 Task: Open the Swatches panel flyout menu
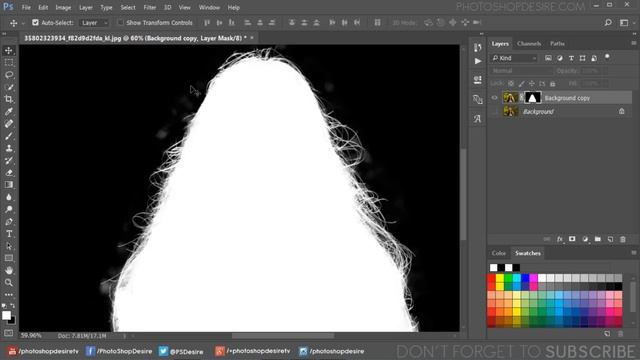pos(633,253)
